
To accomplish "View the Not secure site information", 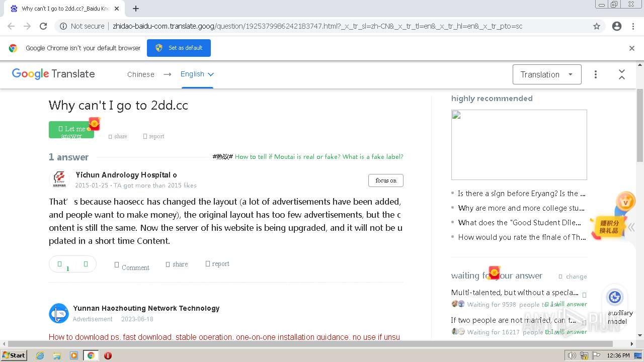I will (x=82, y=26).
